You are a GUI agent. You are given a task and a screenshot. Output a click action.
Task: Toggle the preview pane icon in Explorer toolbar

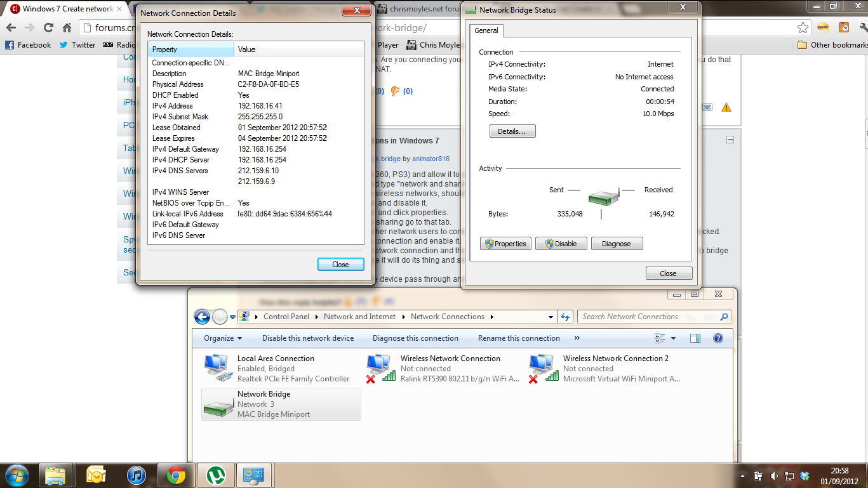695,338
